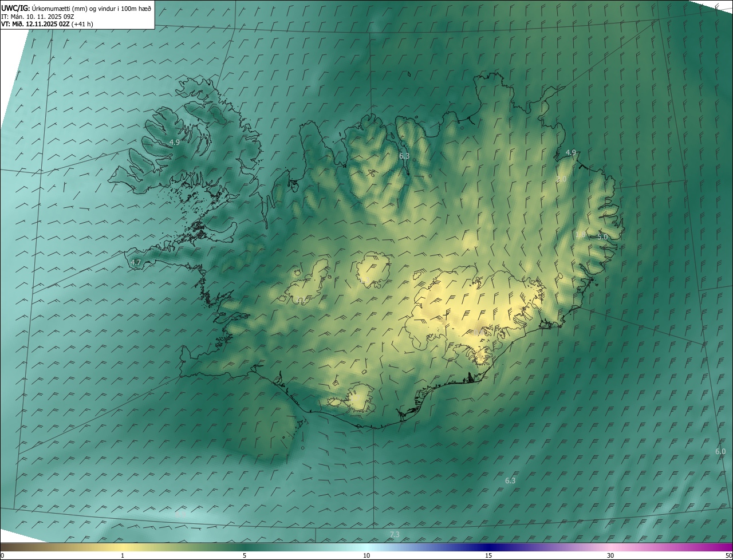This screenshot has width=733, height=560.
Task: Click the 4.7 value on Snæfellsnes peninsula
Action: pos(136,262)
